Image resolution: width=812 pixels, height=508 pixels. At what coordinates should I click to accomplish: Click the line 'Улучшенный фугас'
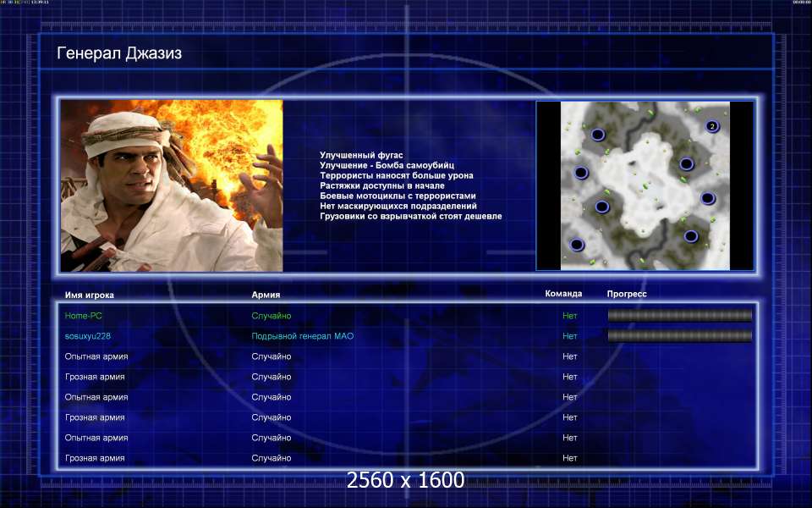click(x=361, y=155)
